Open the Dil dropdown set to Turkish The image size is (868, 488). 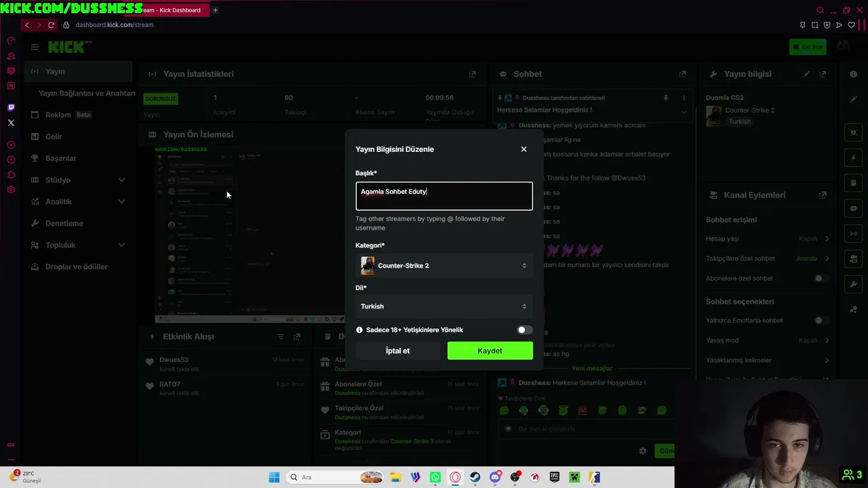[444, 306]
